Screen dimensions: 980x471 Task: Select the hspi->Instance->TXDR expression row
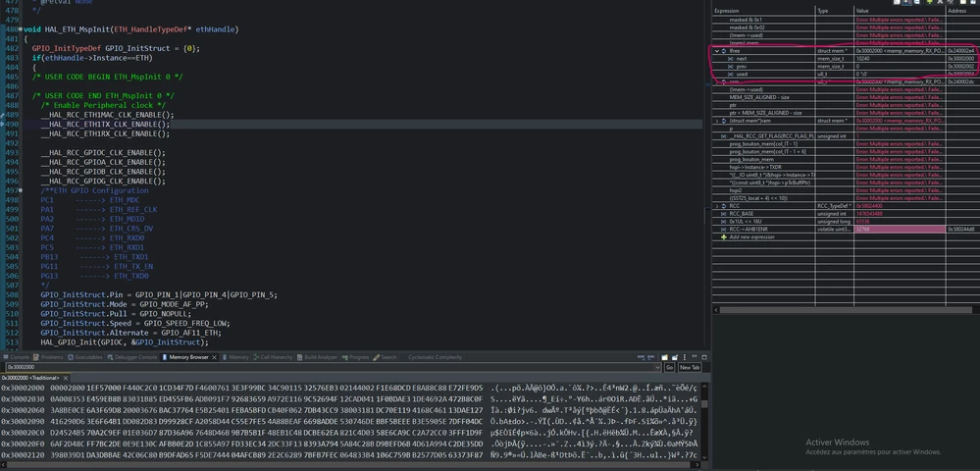846,167
